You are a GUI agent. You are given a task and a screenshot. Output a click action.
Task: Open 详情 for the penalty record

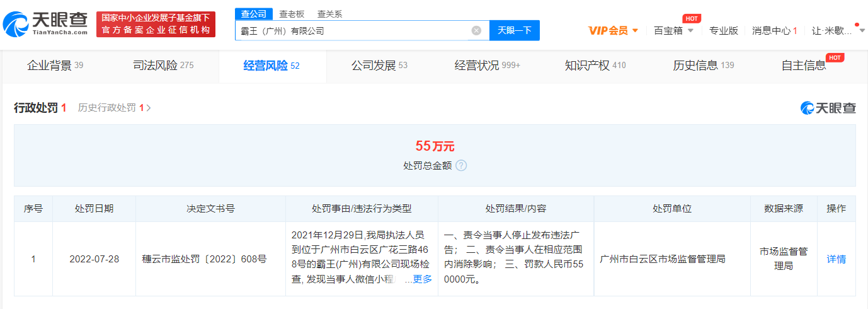tap(837, 259)
